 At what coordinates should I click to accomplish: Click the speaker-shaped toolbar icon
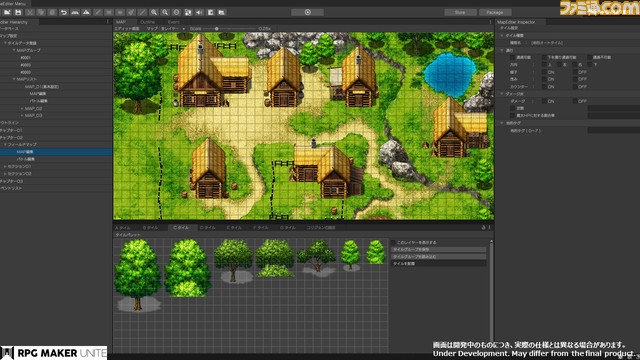coord(199,12)
